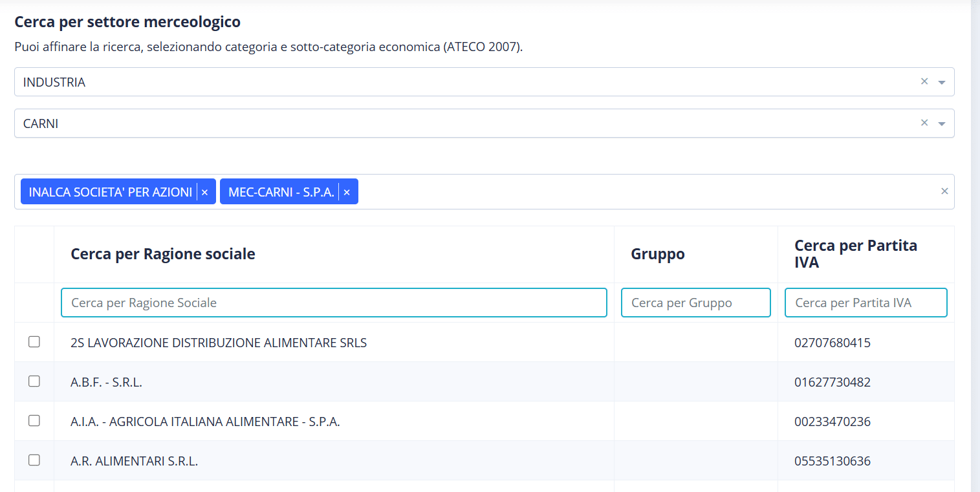
Task: Click the Cerca per Partita IVA field
Action: [x=866, y=303]
